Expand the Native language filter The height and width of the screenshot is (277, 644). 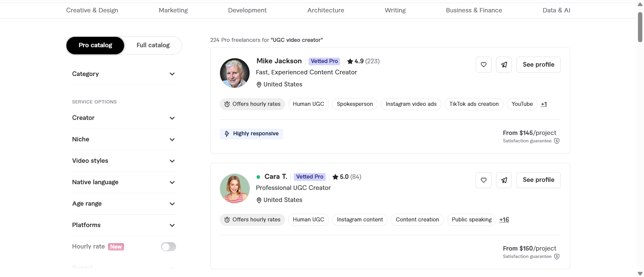pos(124,182)
